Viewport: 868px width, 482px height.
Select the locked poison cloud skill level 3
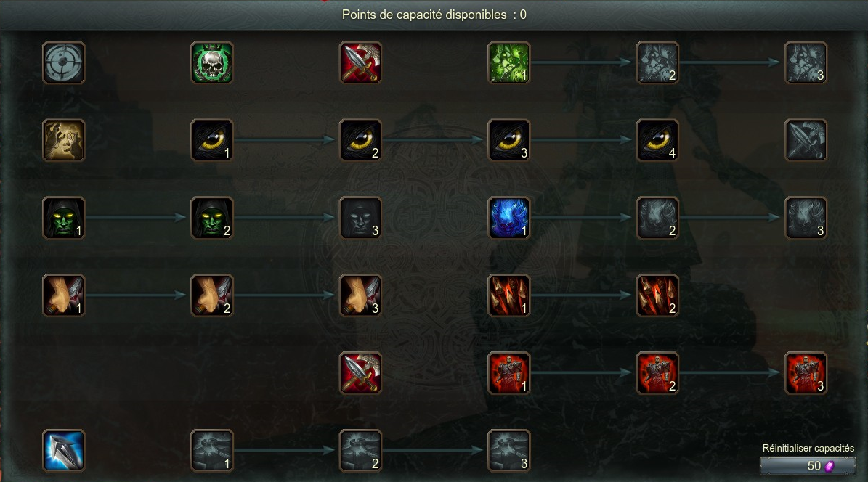pos(806,62)
